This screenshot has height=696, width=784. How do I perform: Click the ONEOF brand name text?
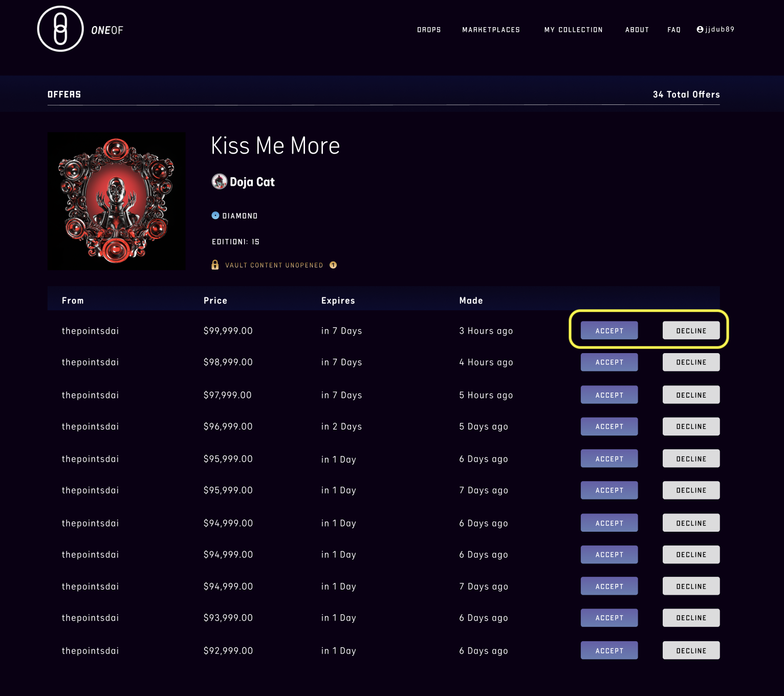pos(107,30)
